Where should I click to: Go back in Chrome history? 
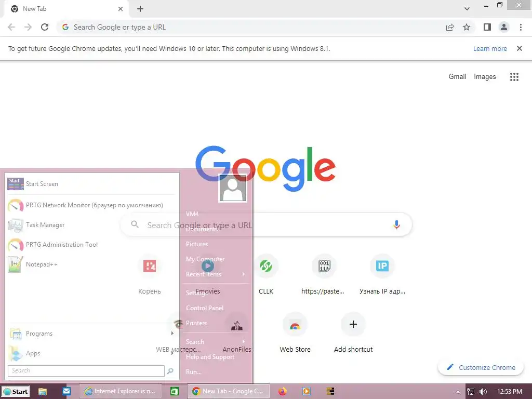point(11,27)
